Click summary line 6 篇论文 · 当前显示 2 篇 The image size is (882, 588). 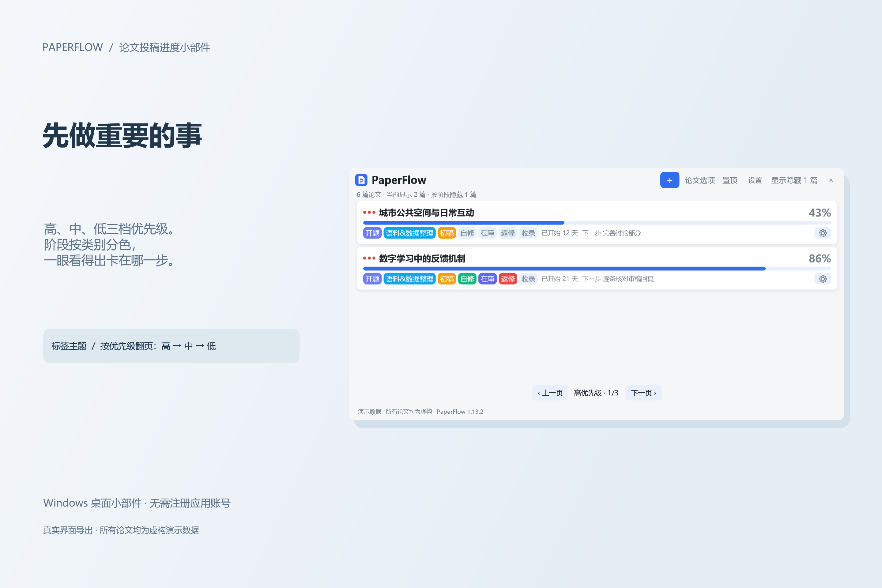[391, 195]
